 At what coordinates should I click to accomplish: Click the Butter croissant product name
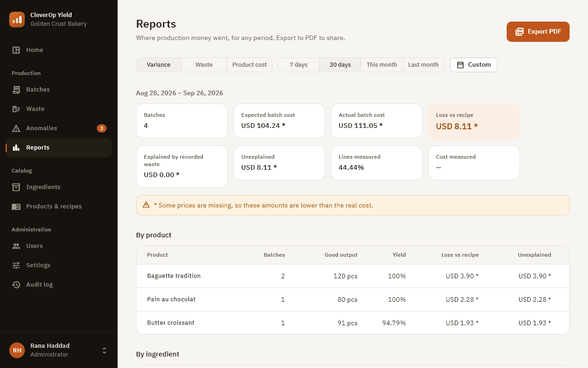point(170,323)
